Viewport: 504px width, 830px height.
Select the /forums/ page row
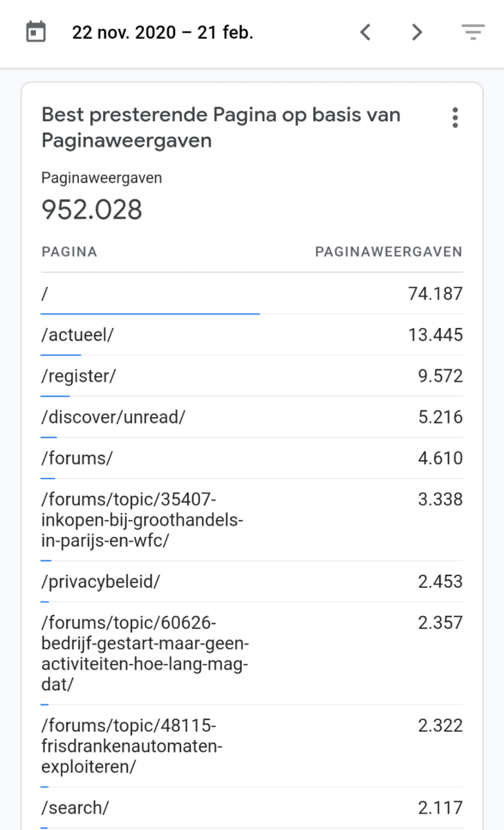coord(252,458)
